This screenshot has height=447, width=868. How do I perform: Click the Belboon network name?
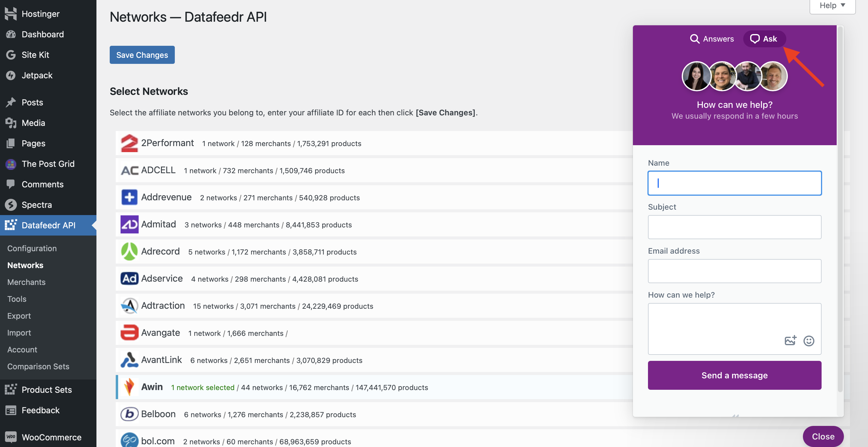coord(158,414)
